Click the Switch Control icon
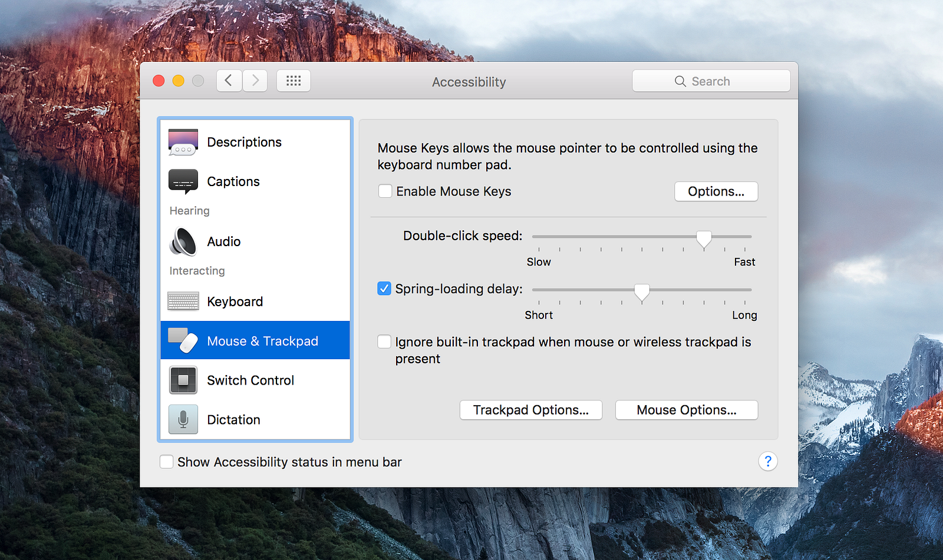 pos(183,380)
